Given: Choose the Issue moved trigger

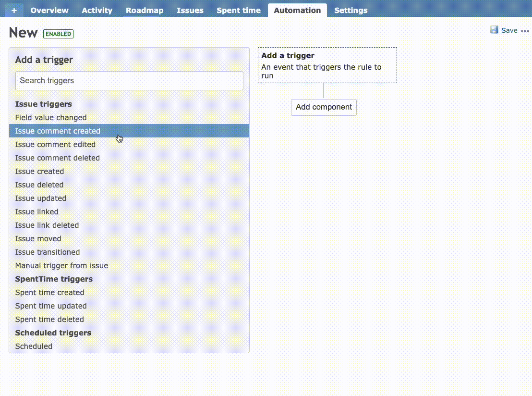Looking at the screenshot, I should pos(38,238).
